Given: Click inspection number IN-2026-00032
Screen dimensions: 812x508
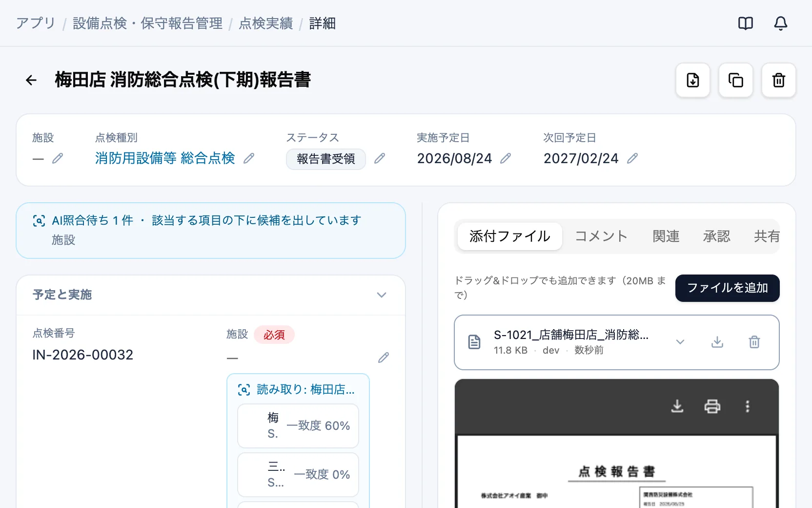Looking at the screenshot, I should pos(83,355).
